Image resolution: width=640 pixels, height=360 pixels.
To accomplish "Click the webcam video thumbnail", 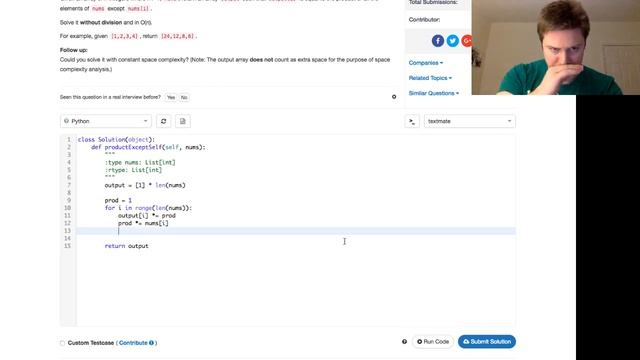I will 556,47.
